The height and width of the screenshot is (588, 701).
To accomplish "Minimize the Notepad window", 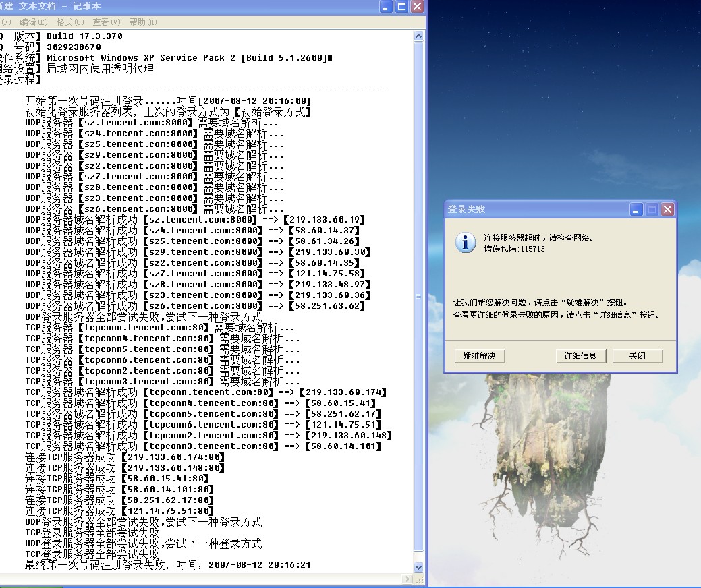I will [x=386, y=6].
